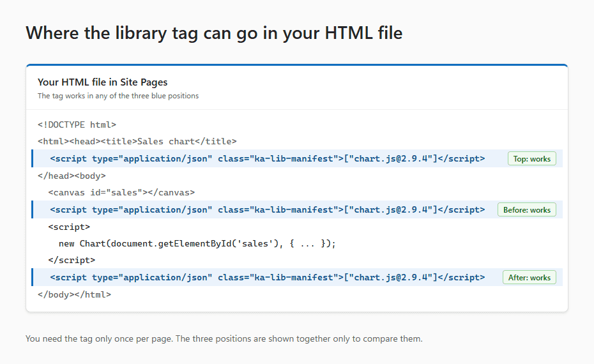This screenshot has width=594, height=364.
Task: Click the manifest script line labeled After
Action: (297, 277)
